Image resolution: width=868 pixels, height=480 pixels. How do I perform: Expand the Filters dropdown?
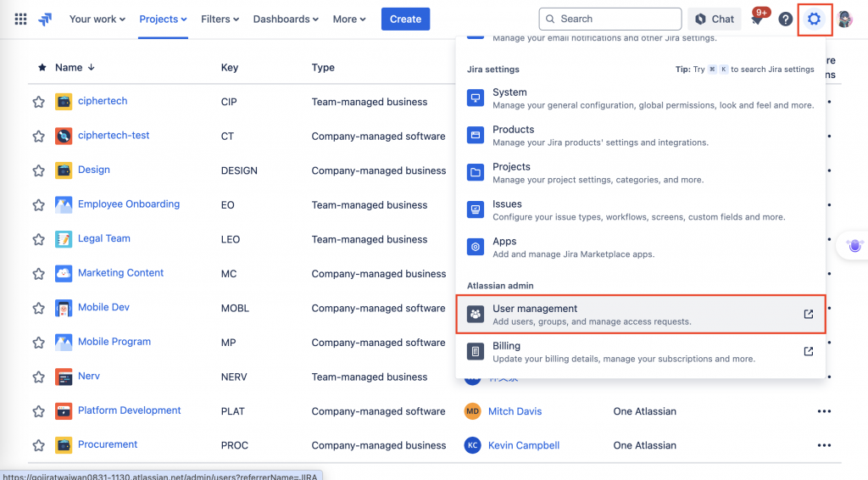pyautogui.click(x=220, y=20)
